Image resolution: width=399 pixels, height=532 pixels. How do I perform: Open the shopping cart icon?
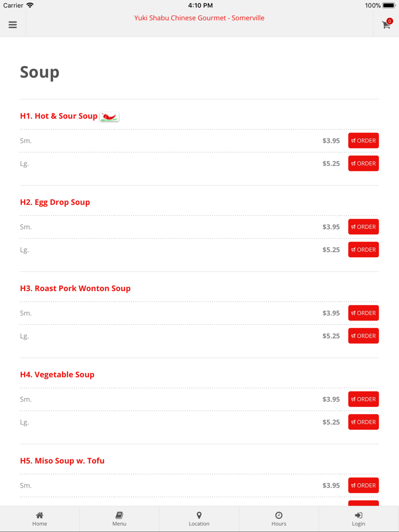point(386,24)
